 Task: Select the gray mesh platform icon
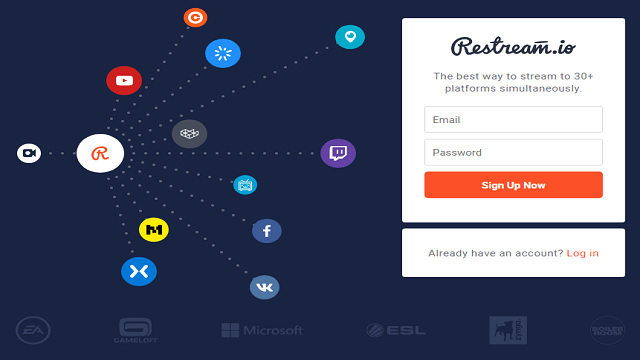pyautogui.click(x=189, y=133)
